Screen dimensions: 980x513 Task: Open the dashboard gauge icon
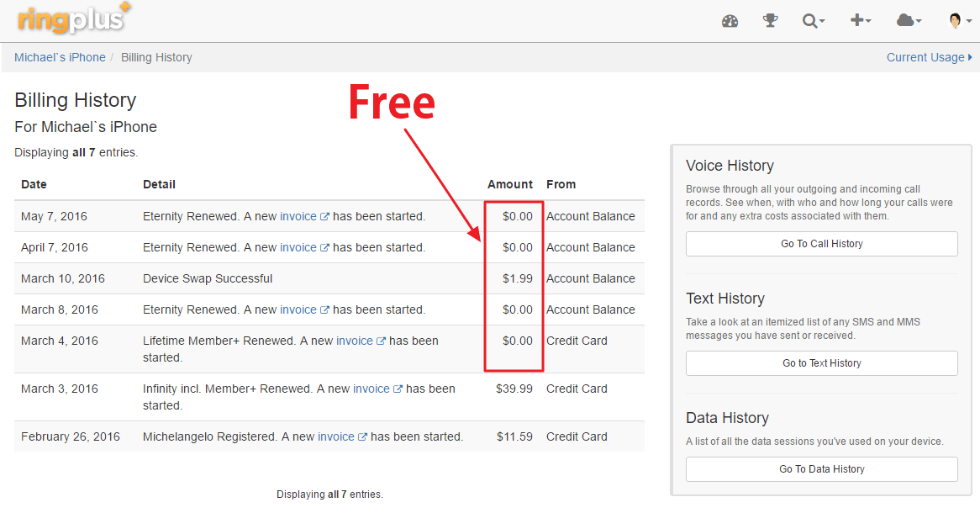click(x=730, y=21)
